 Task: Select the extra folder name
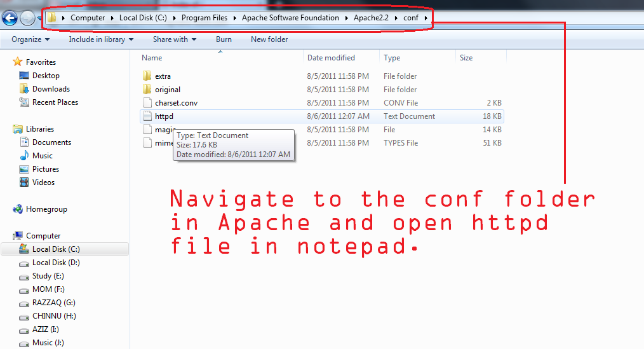tap(163, 76)
